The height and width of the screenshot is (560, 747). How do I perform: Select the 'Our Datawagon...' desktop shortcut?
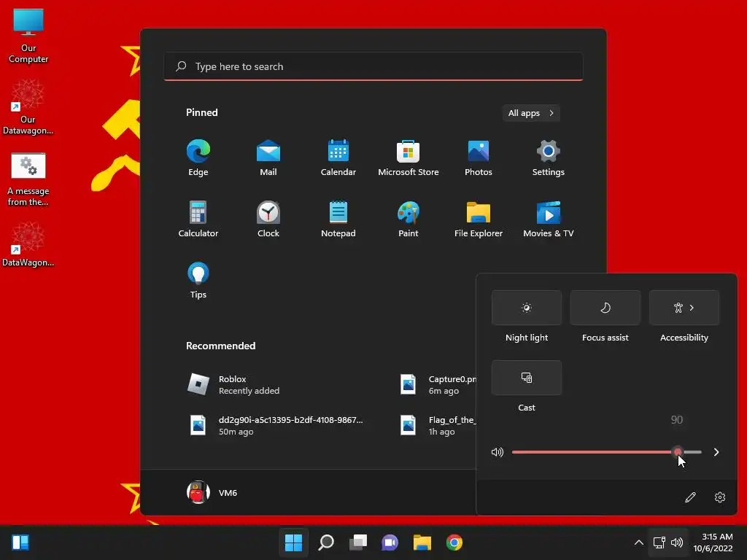click(28, 108)
